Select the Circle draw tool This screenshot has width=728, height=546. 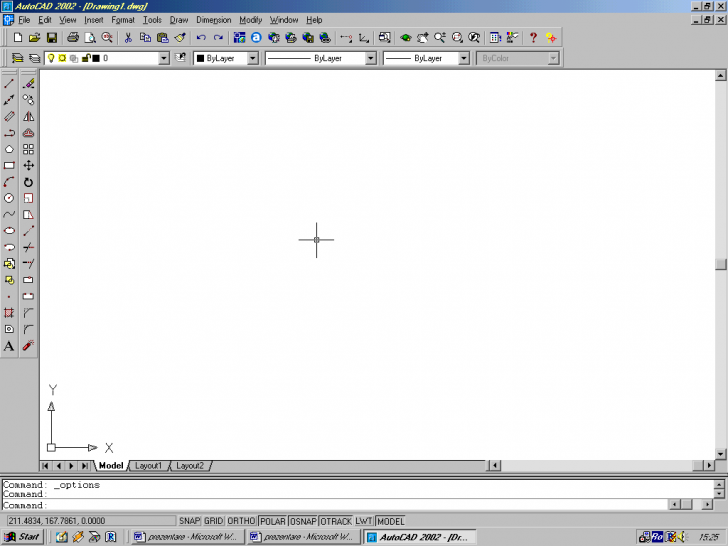[9, 198]
